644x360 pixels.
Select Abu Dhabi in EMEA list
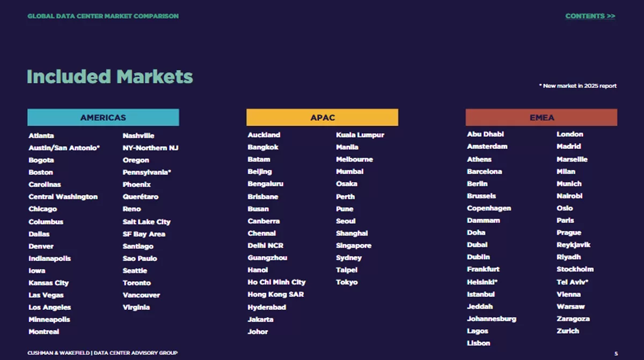click(x=486, y=134)
